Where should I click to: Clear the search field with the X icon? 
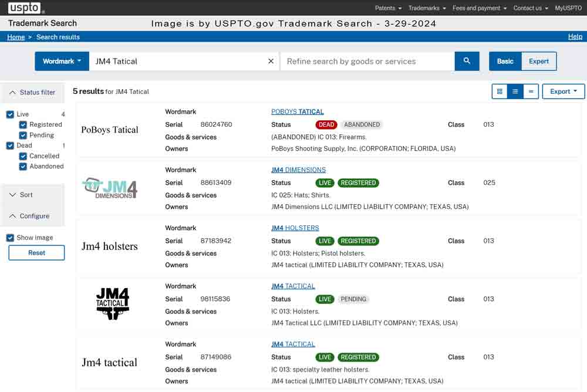pyautogui.click(x=271, y=60)
